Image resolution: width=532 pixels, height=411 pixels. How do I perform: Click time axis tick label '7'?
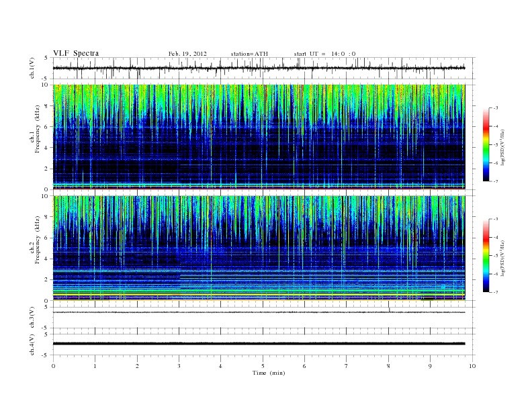click(347, 366)
